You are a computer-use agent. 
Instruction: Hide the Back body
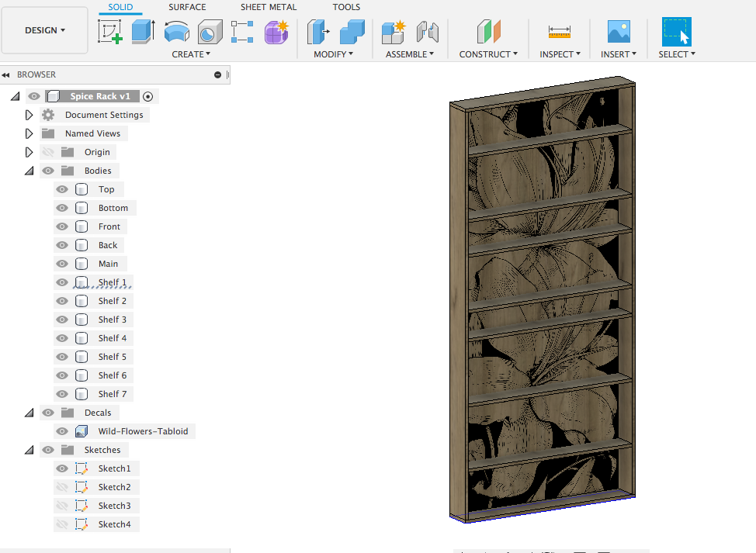[x=62, y=245]
